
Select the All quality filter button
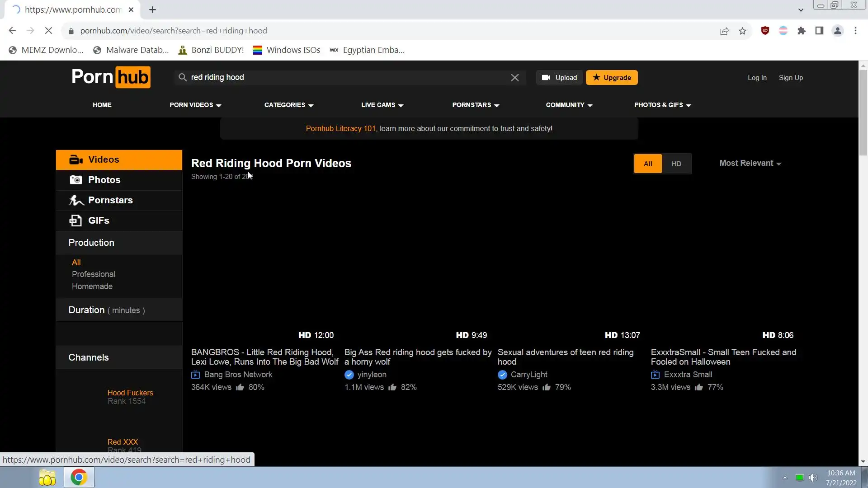pos(647,164)
